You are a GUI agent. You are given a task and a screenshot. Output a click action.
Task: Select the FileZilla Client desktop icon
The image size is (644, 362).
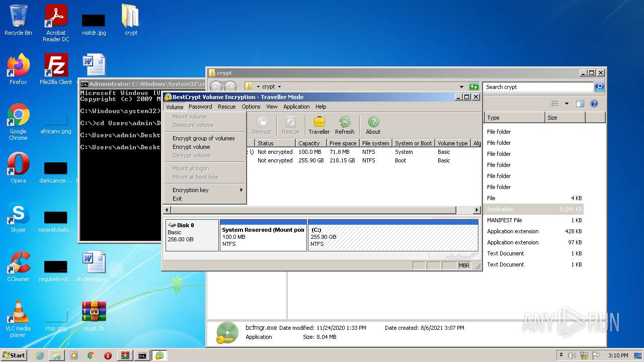tap(56, 69)
